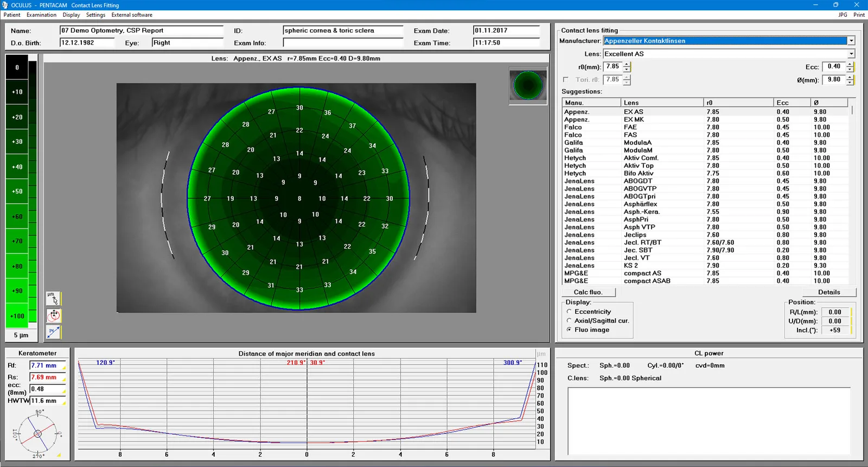Increase Ecc value with the up arrow
The width and height of the screenshot is (868, 467).
point(850,64)
